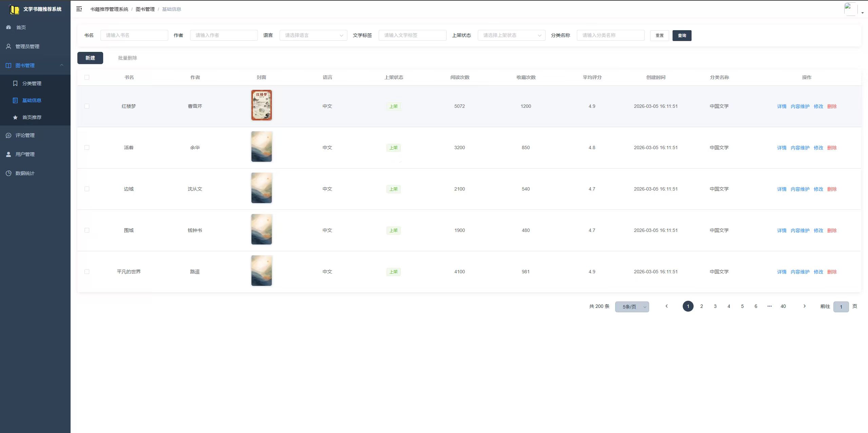Open the 上架状态 select dropdown
Image resolution: width=868 pixels, height=433 pixels.
(511, 35)
